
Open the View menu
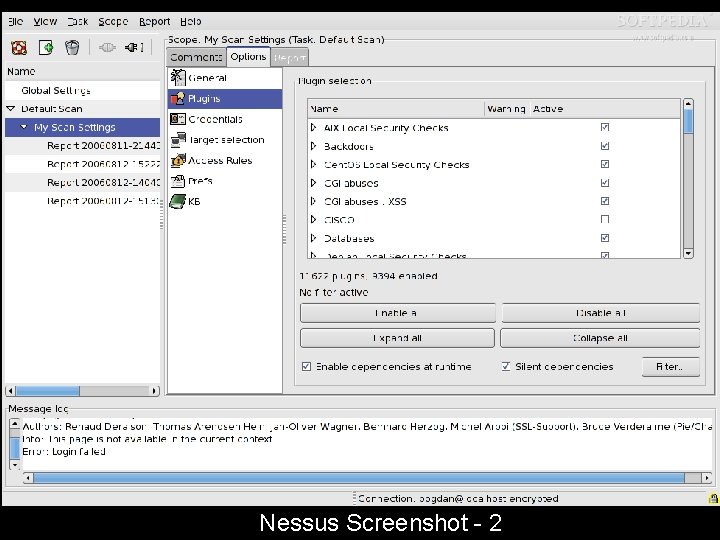[x=45, y=21]
